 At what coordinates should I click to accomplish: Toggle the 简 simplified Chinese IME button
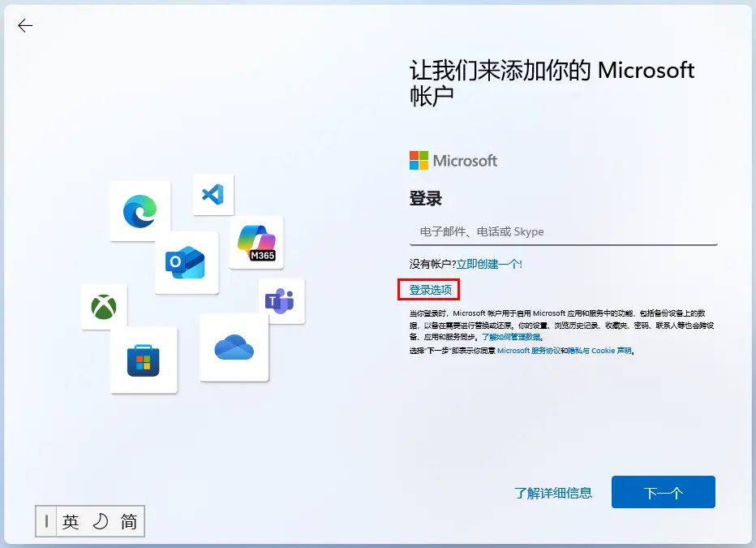129,522
